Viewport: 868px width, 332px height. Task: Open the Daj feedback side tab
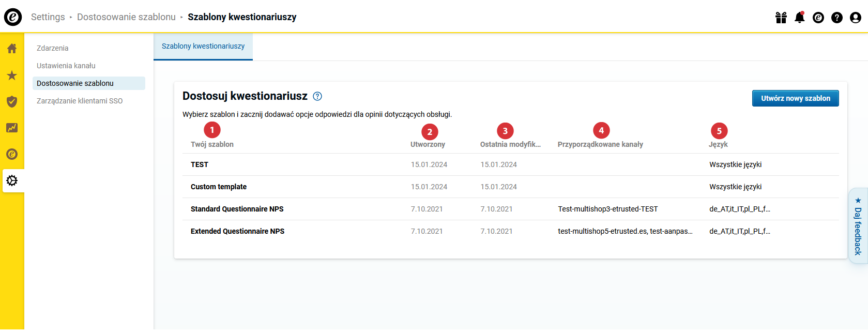(x=858, y=225)
